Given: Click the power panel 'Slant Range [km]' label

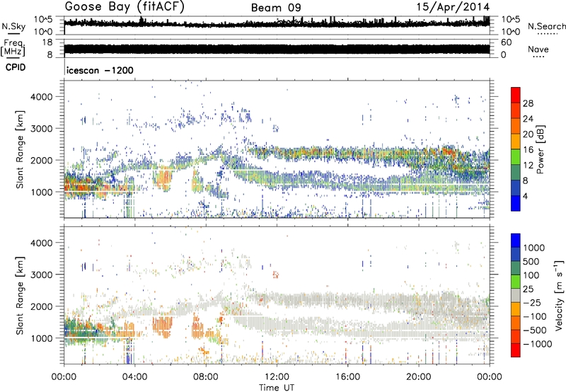Looking at the screenshot, I should tap(20, 149).
